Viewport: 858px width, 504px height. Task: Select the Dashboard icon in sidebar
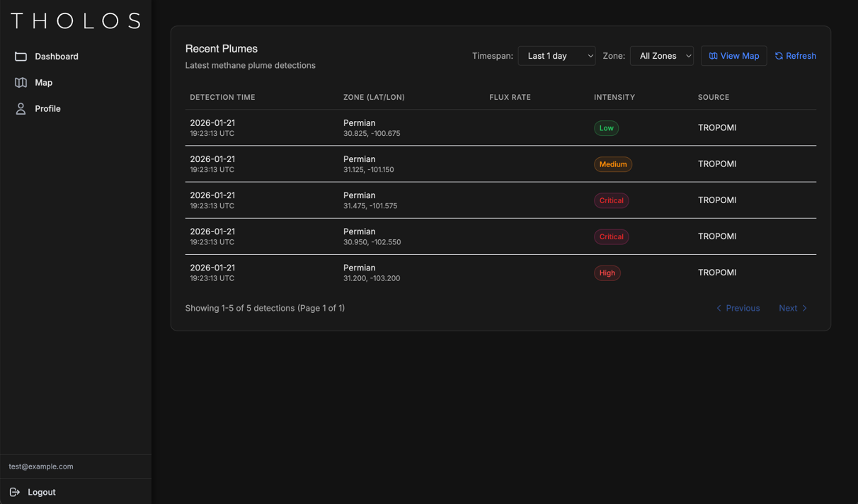click(x=21, y=56)
